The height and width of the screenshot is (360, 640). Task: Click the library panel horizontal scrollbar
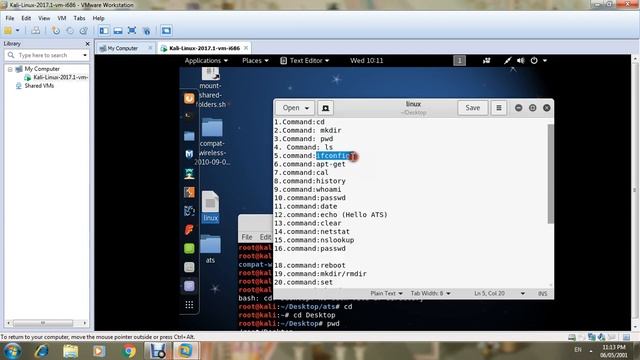click(x=43, y=323)
